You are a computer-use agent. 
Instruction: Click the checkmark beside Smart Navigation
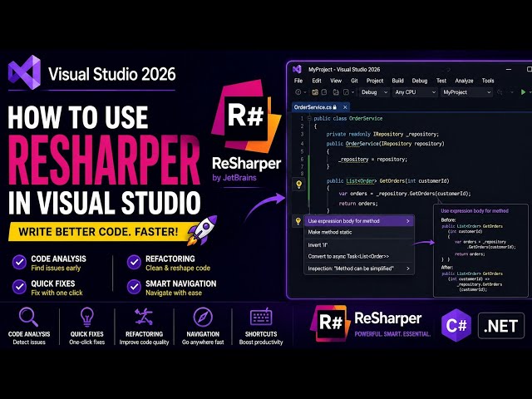[x=134, y=287]
